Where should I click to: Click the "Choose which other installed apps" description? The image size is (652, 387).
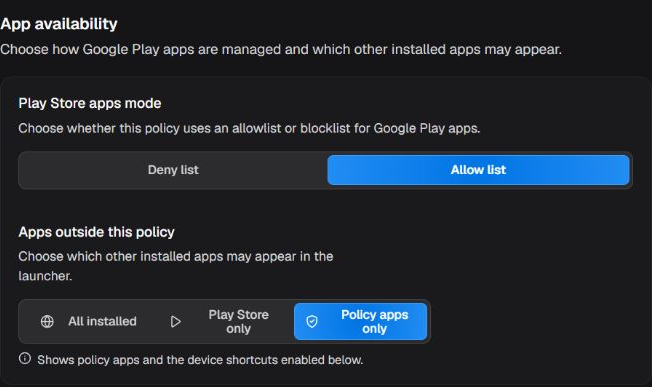point(175,266)
